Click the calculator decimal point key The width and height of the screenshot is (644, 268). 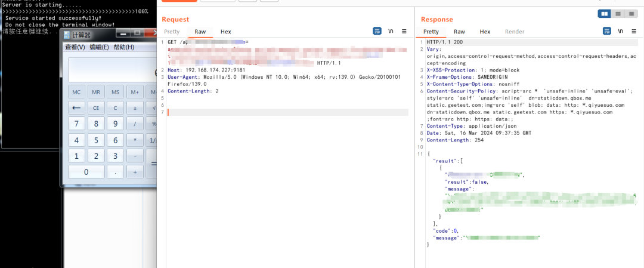pyautogui.click(x=116, y=172)
